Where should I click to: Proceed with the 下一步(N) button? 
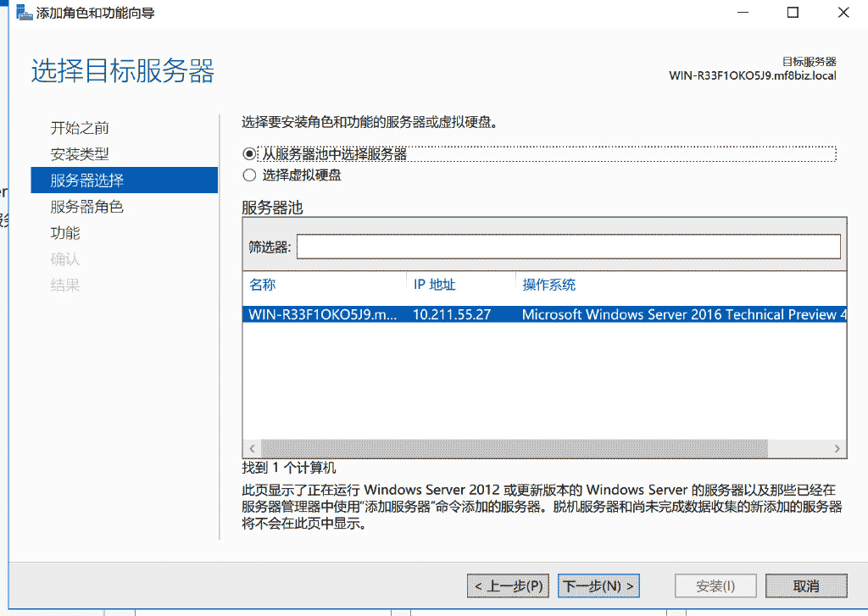click(x=598, y=585)
